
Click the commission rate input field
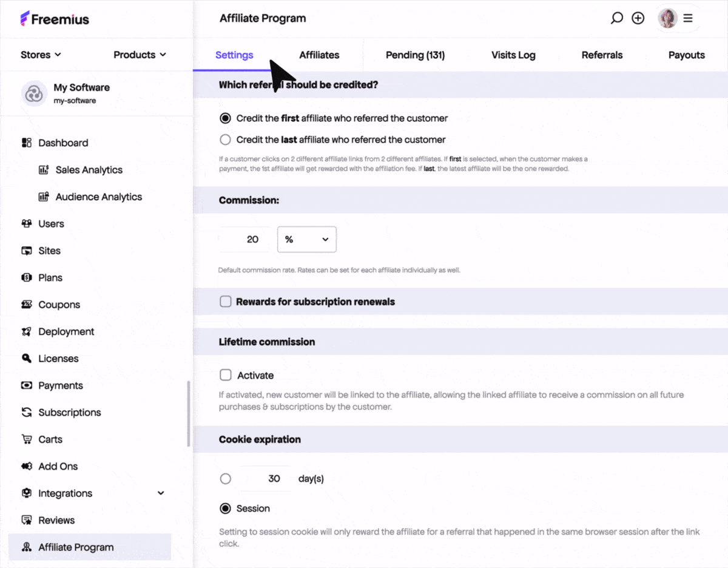tap(246, 240)
